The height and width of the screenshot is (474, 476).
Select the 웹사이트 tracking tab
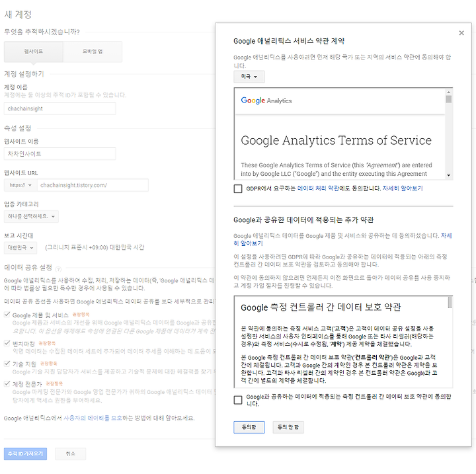click(x=34, y=52)
